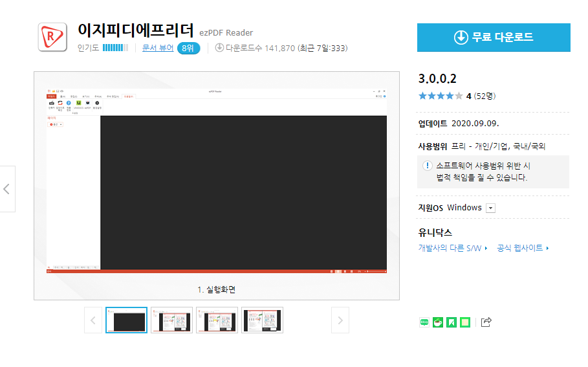Image resolution: width=588 pixels, height=367 pixels.
Task: Click the developer name 유니닥스
Action: pos(435,232)
